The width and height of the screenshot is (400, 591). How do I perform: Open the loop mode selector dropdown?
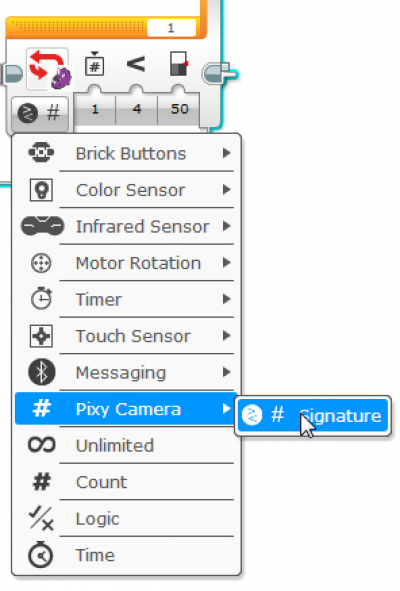coord(40,113)
